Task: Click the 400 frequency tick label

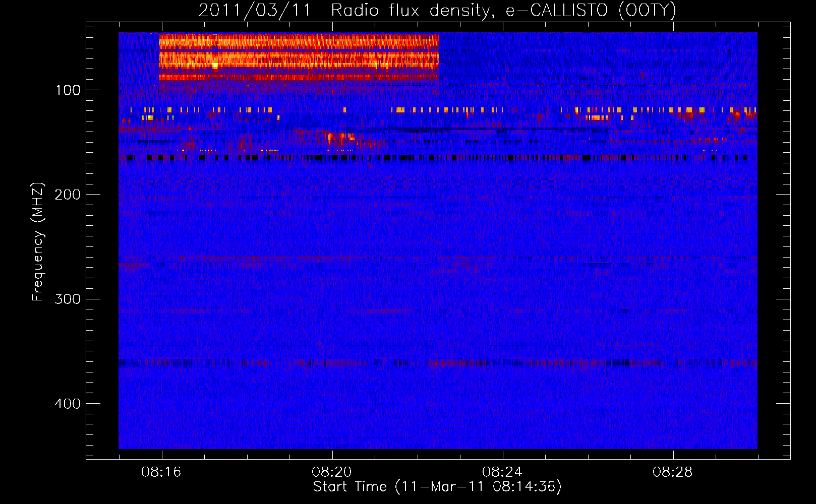Action: [68, 404]
